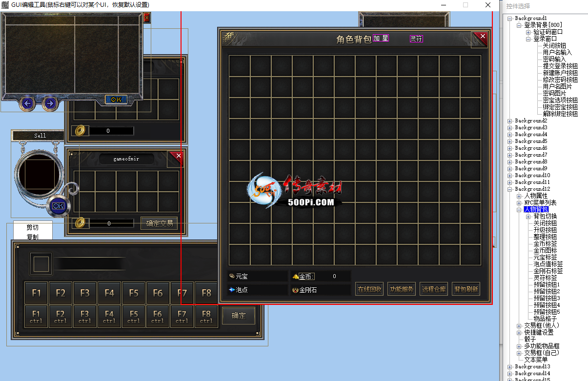Screen dimensions: 588x381
Task: Select 整理按钮 tree item
Action: coord(545,237)
